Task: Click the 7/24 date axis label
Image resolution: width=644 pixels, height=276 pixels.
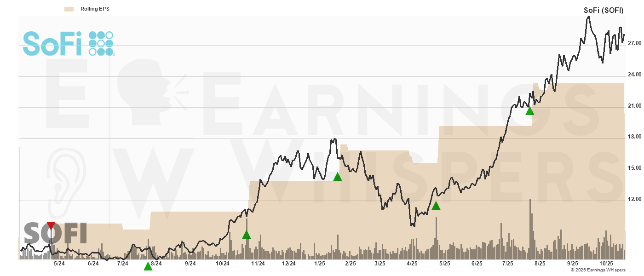Action: pos(122,264)
